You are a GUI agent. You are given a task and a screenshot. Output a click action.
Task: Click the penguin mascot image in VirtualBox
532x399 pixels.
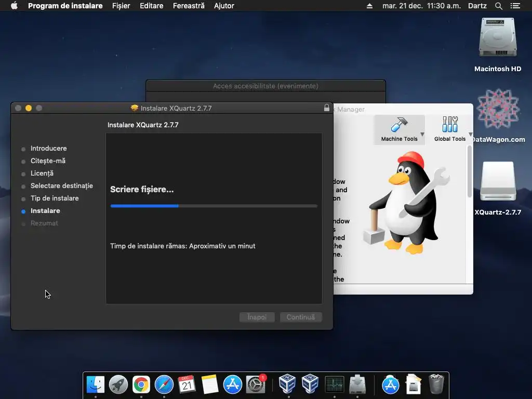tap(406, 203)
